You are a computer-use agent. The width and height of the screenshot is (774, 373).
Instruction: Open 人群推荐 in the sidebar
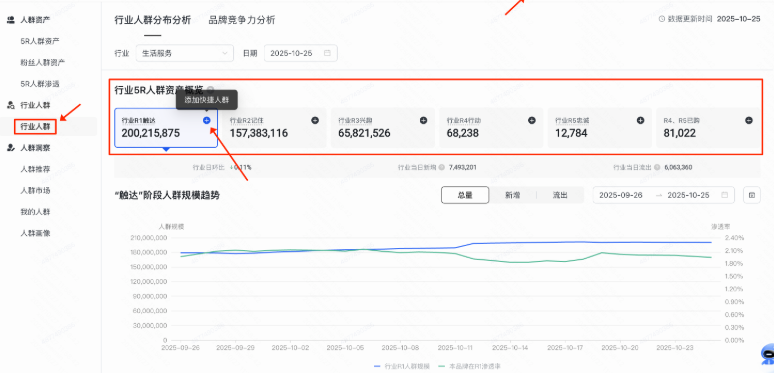click(x=35, y=169)
